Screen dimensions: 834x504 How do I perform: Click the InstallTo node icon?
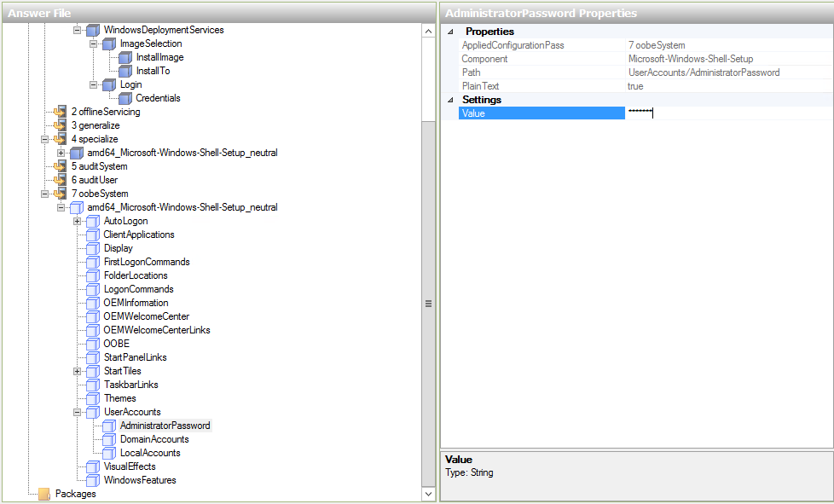click(125, 72)
